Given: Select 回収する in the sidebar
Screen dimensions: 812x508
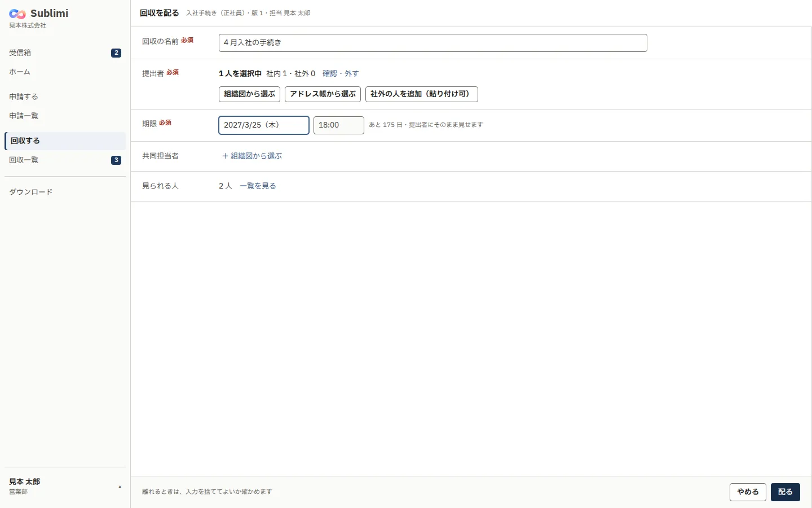Looking at the screenshot, I should 65,141.
